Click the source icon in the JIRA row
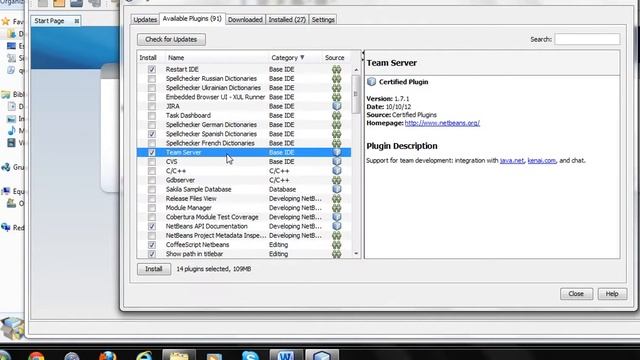 pyautogui.click(x=336, y=106)
